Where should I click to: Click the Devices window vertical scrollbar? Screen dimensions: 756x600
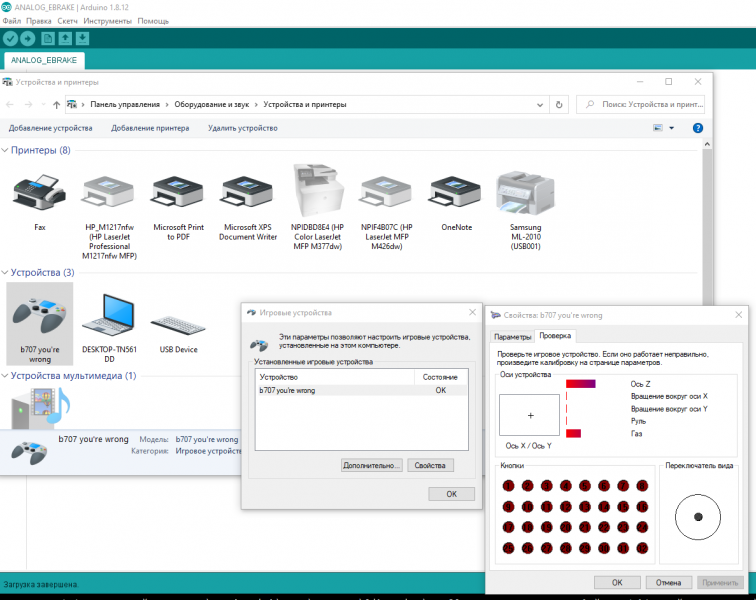coord(707,222)
